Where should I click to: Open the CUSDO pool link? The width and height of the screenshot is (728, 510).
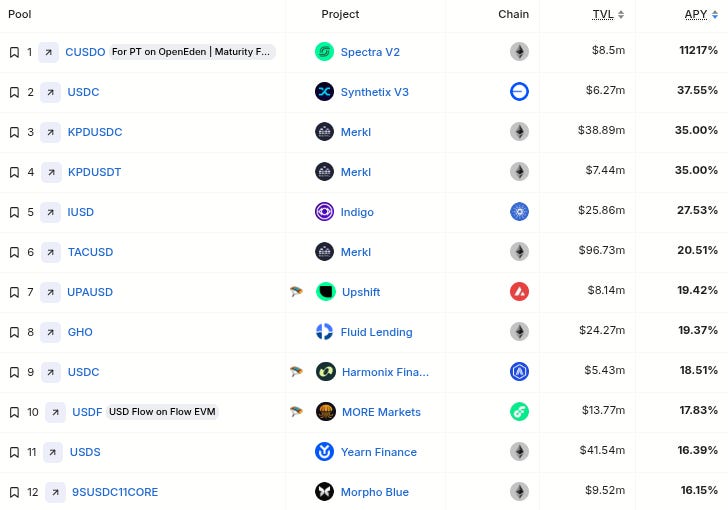(x=85, y=52)
